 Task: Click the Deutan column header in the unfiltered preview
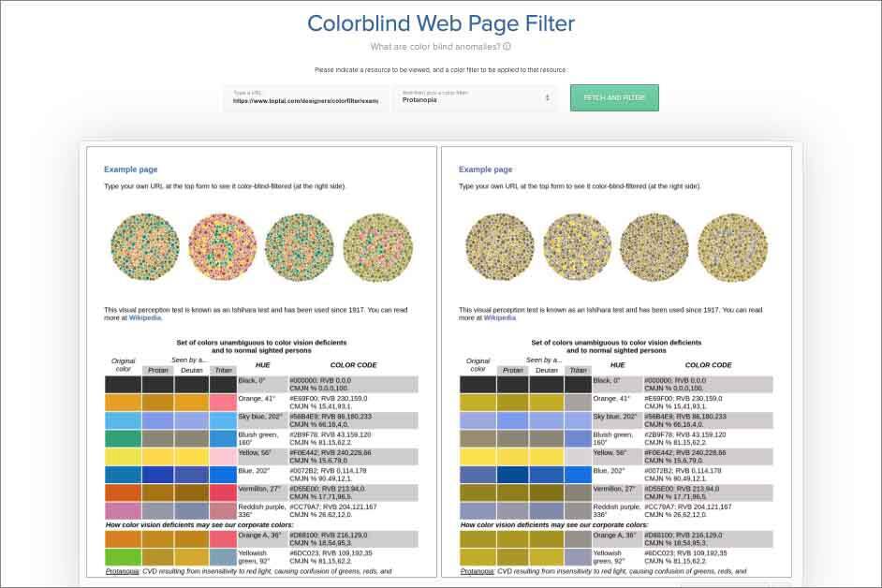point(191,370)
